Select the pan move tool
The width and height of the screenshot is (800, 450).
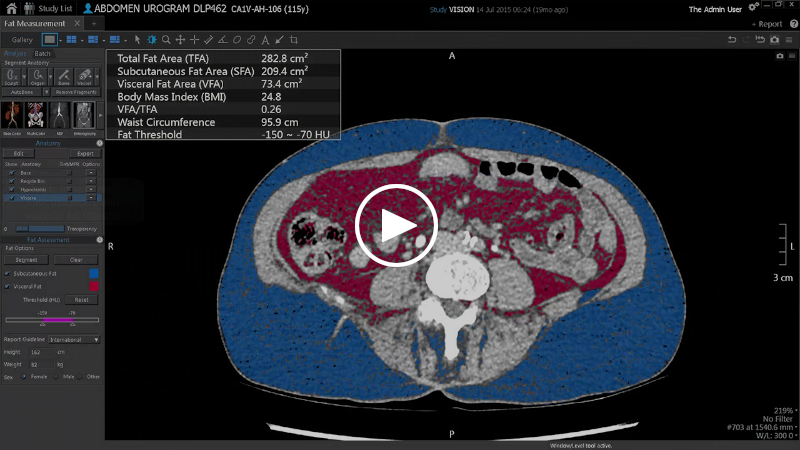[180, 39]
